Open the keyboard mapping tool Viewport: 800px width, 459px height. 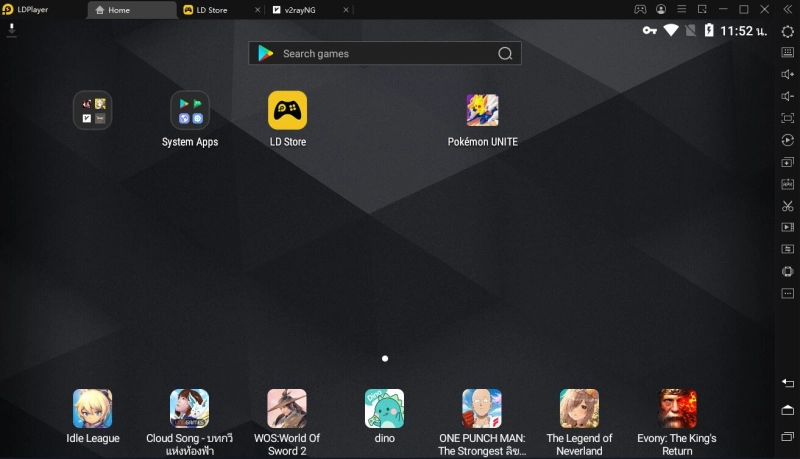point(787,52)
